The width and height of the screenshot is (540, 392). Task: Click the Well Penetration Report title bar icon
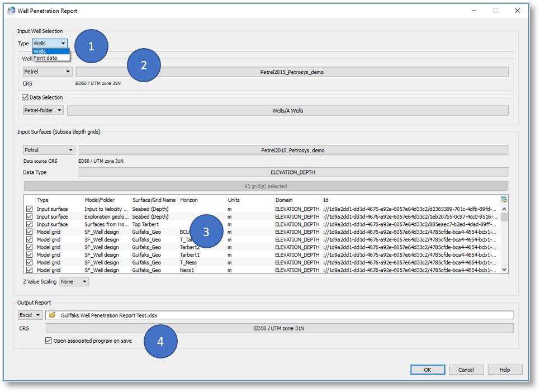click(x=11, y=11)
